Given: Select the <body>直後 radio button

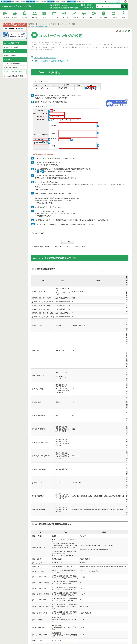Looking at the screenshot, I should (60, 120).
